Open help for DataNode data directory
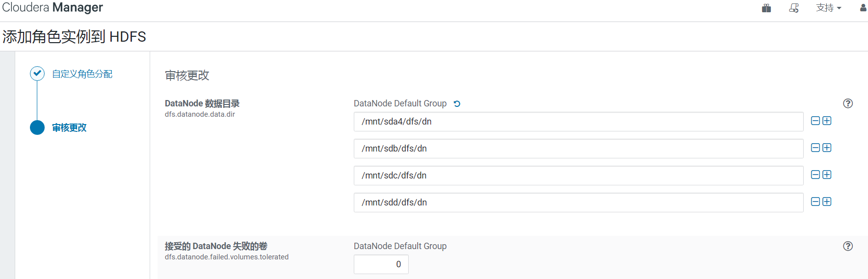This screenshot has height=279, width=868. tap(848, 103)
